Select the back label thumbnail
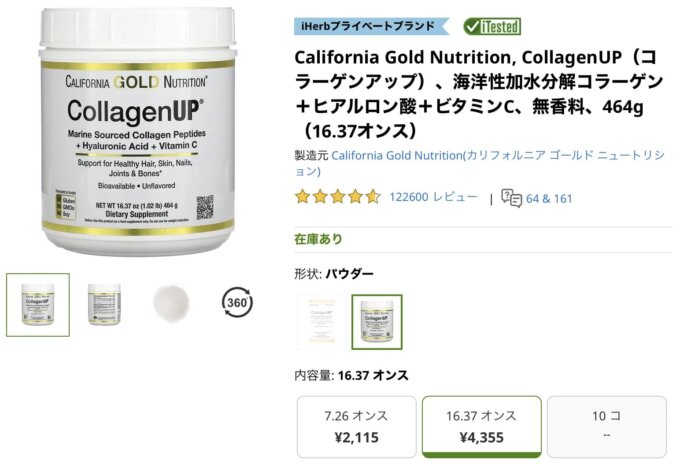The image size is (680, 464). click(104, 304)
